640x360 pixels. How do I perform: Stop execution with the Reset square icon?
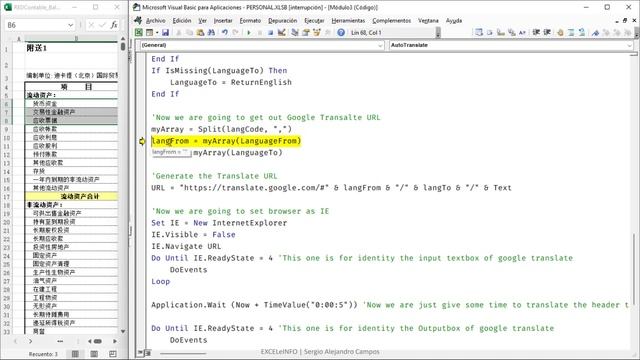click(270, 32)
